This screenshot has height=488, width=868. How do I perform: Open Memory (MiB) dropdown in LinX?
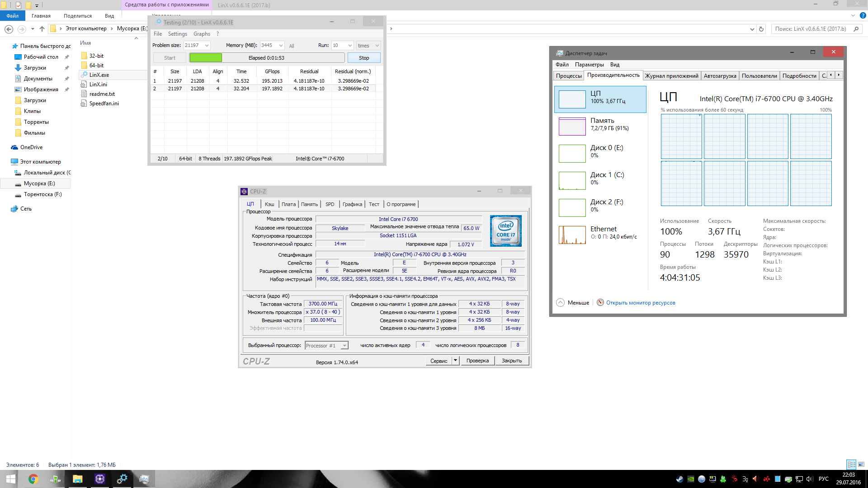click(x=281, y=46)
